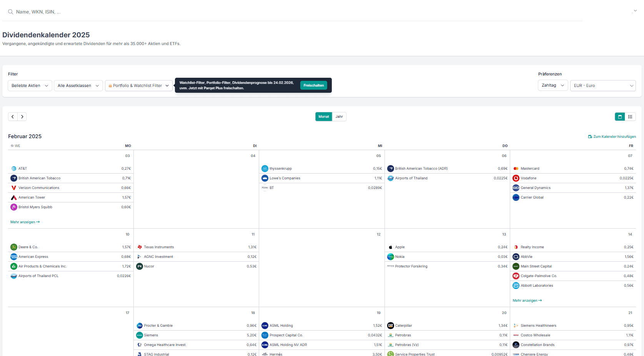Click the Verizon Communications logo icon
644x356 pixels.
pos(14,188)
